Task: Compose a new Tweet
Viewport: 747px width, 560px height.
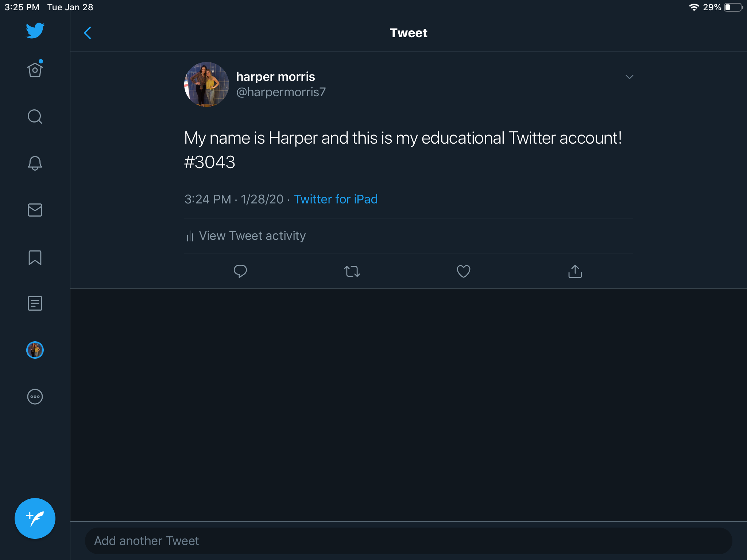Action: pos(35,518)
